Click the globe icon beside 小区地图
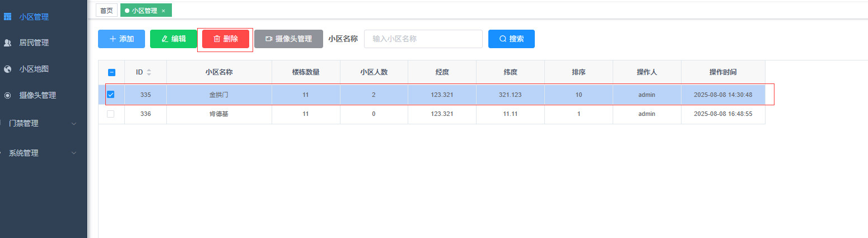The height and width of the screenshot is (238, 868). (x=8, y=69)
